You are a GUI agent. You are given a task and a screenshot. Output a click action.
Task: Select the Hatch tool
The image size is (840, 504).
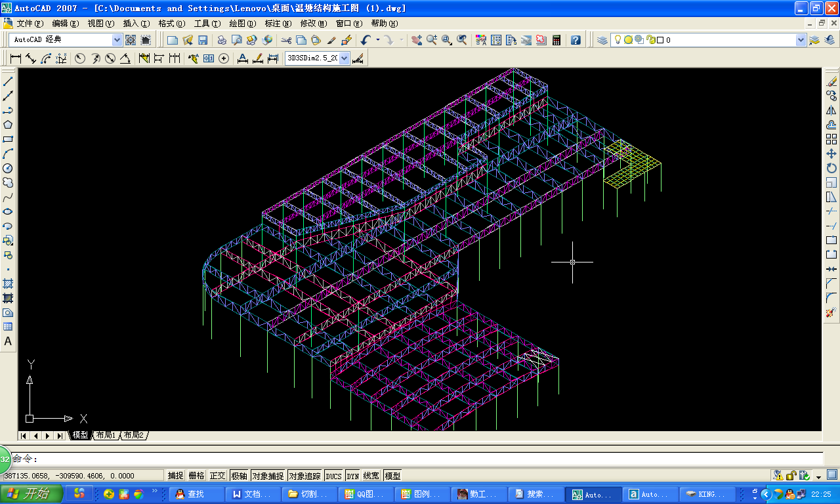point(8,283)
